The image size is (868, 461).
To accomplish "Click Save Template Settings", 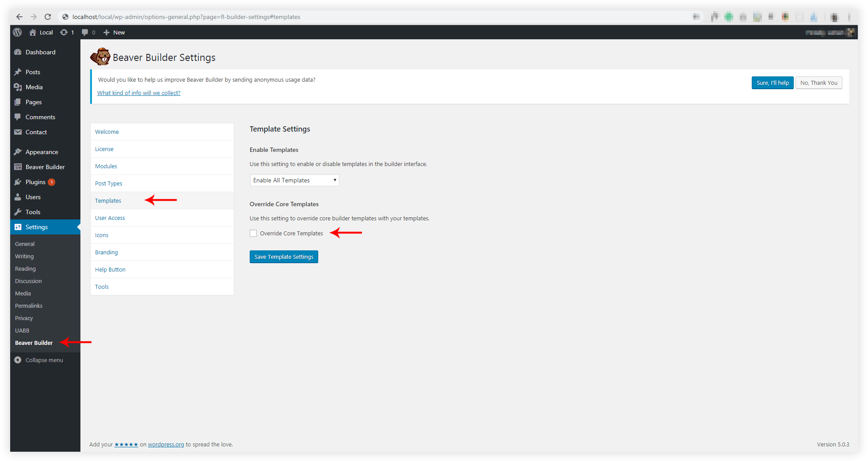I will pos(283,257).
